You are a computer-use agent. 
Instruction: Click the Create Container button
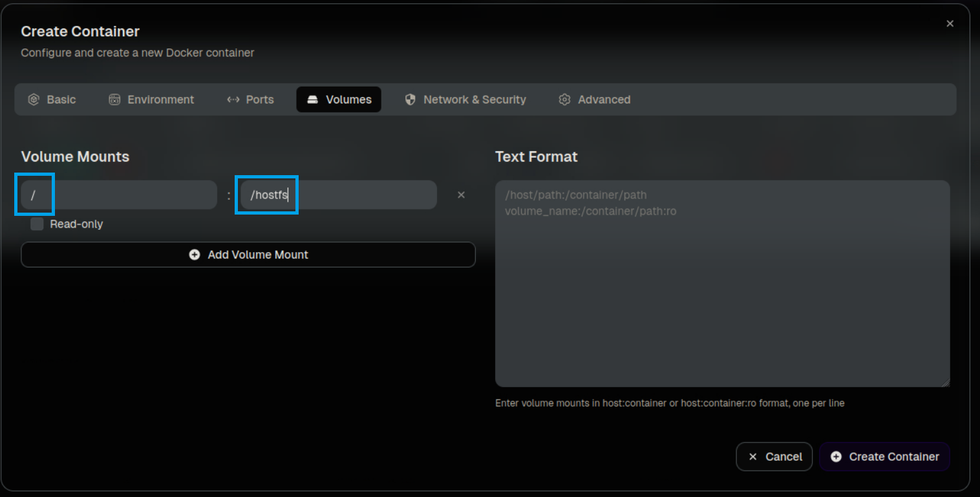point(884,457)
